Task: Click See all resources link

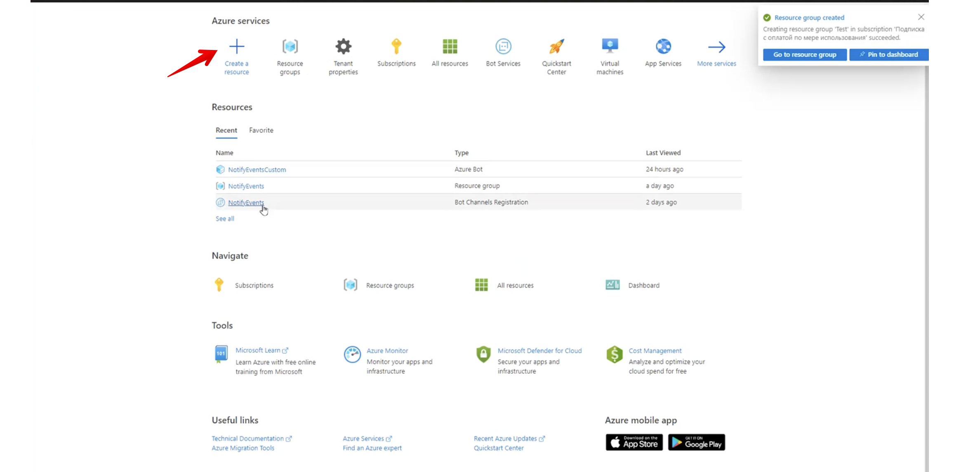Action: tap(225, 219)
